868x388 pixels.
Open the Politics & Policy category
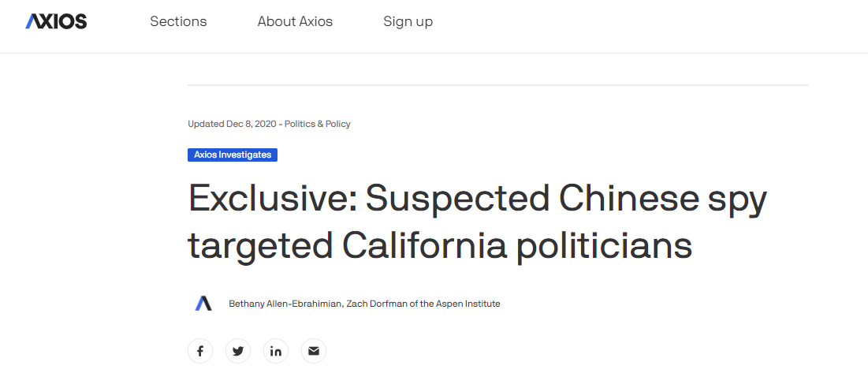pyautogui.click(x=318, y=124)
